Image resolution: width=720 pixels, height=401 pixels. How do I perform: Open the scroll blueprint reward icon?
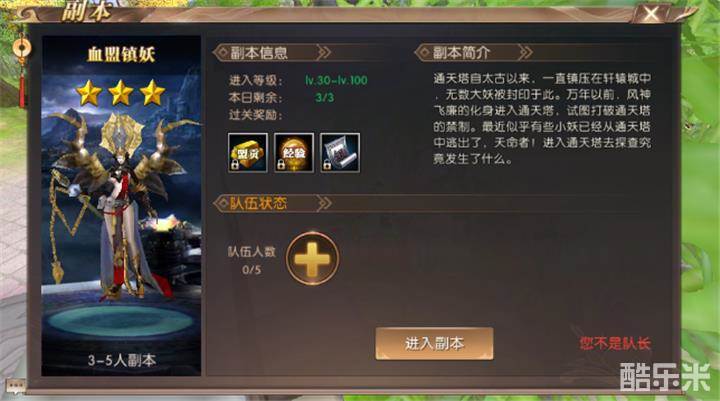(340, 153)
